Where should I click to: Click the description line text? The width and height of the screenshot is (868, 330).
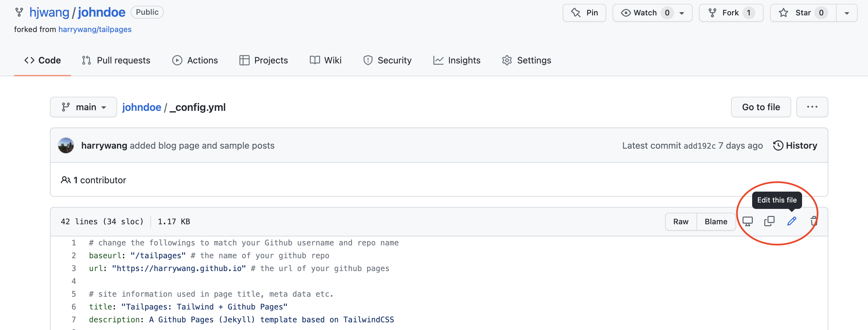(x=242, y=320)
